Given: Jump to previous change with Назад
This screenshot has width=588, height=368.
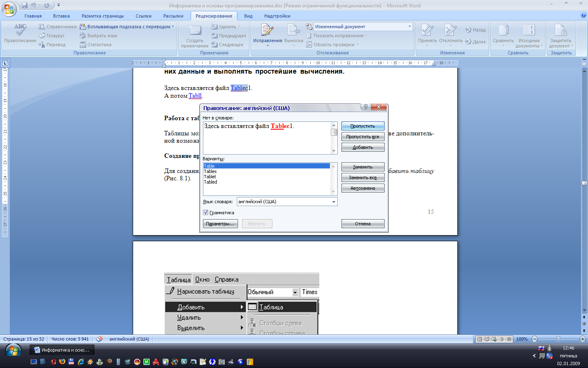Looking at the screenshot, I should click(x=475, y=30).
